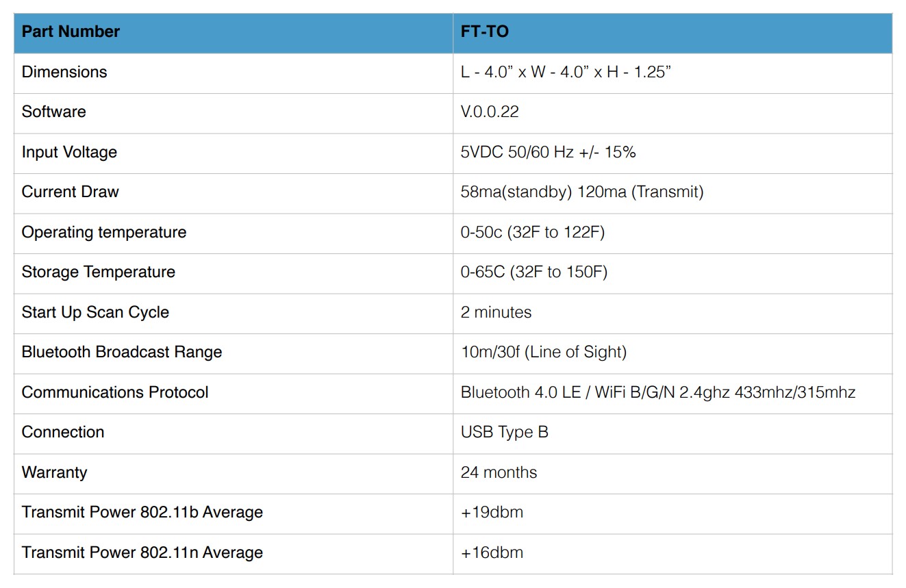The height and width of the screenshot is (588, 906).
Task: Select the 10m/30f (Line of Sight) value
Action: point(544,352)
